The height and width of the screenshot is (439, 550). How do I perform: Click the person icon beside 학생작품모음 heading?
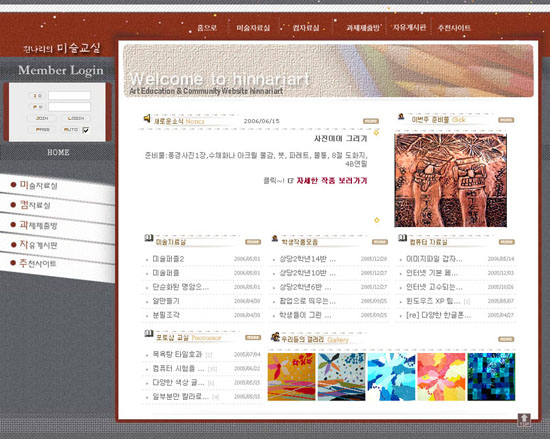(275, 238)
